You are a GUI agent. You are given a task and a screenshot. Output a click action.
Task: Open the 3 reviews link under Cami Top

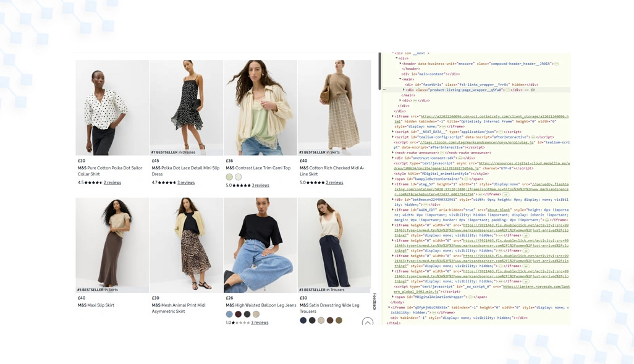coord(260,185)
